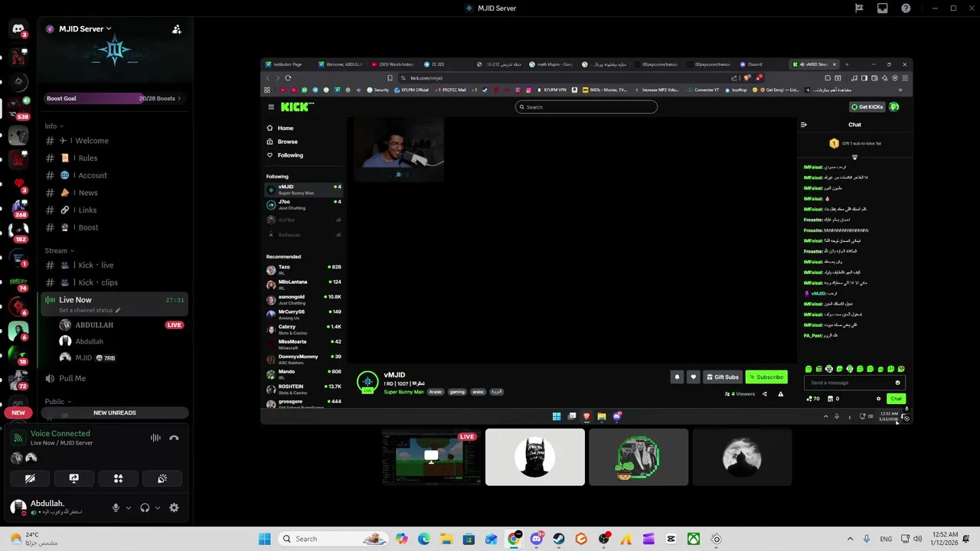Select the moon avatar participant tile
Image resolution: width=980 pixels, height=551 pixels.
742,457
